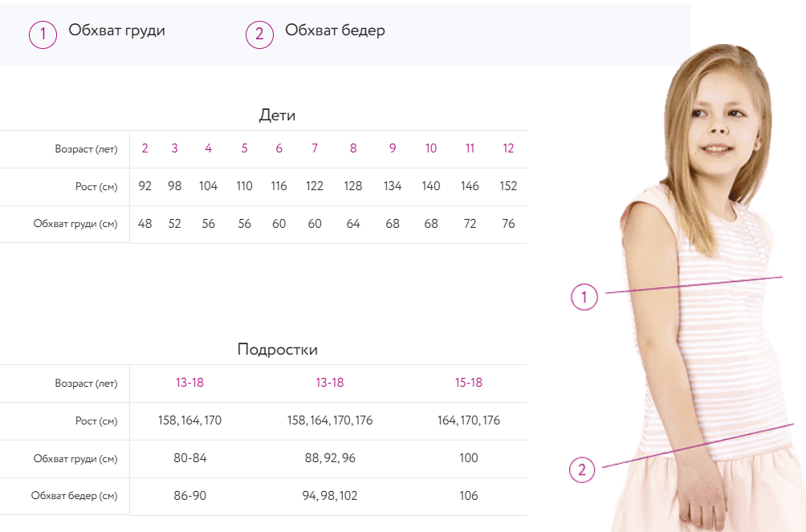Click Возраст (лет) label in the Дети table
The width and height of the screenshot is (806, 532).
86,149
